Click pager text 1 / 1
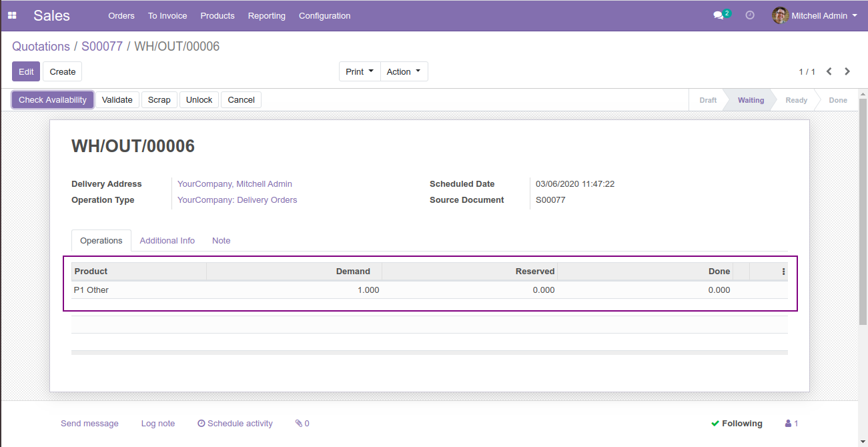868x447 pixels. [x=807, y=71]
